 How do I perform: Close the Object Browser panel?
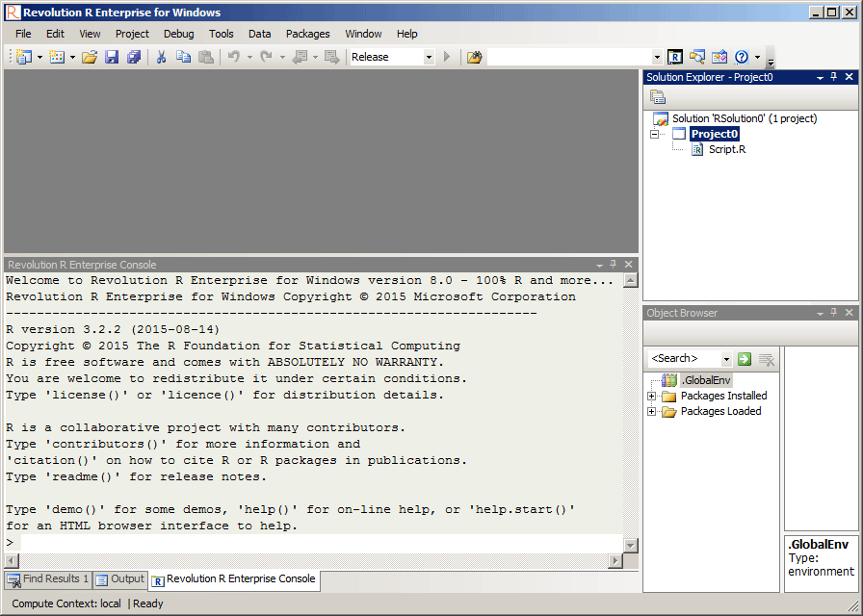pos(849,313)
